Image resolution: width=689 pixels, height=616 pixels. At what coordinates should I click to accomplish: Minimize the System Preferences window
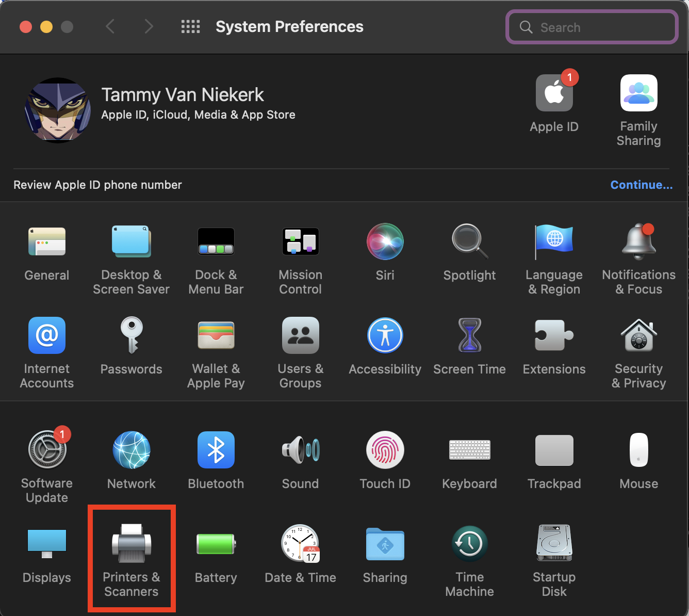(x=46, y=27)
